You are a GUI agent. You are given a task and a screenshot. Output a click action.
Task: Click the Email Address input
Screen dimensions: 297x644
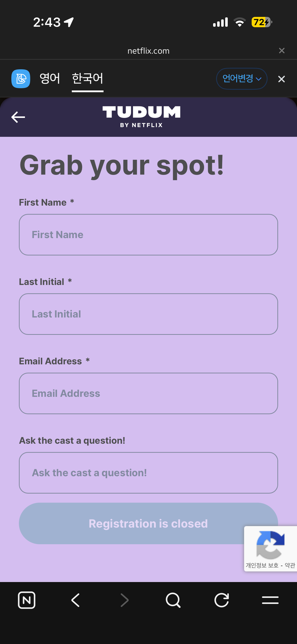[148, 393]
